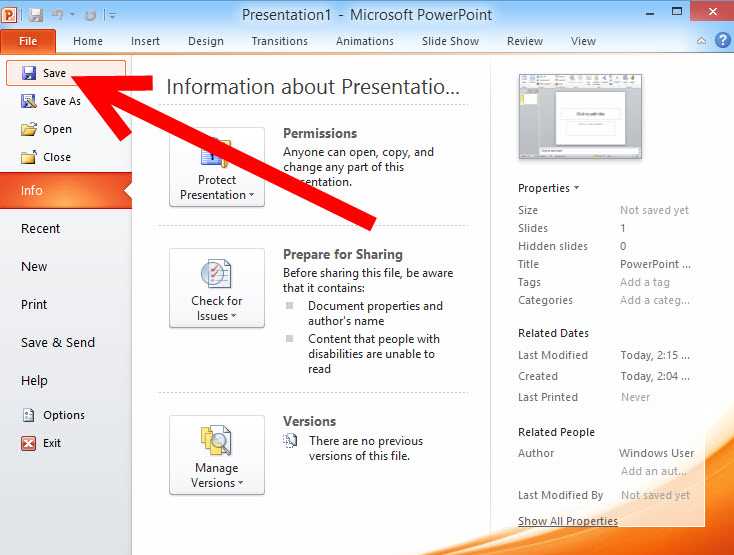The width and height of the screenshot is (734, 555).
Task: Switch to the Animations tab
Action: (x=365, y=41)
